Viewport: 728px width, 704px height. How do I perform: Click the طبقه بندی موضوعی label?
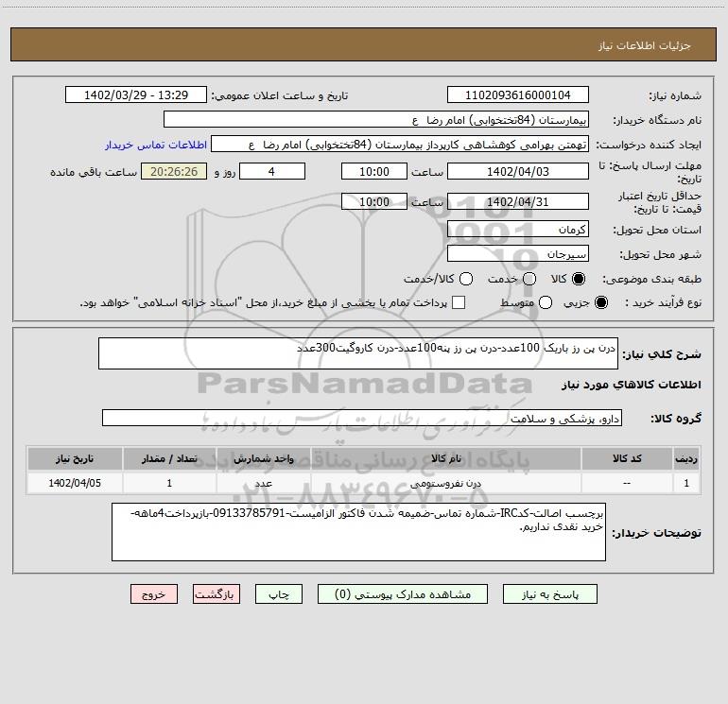coord(651,279)
